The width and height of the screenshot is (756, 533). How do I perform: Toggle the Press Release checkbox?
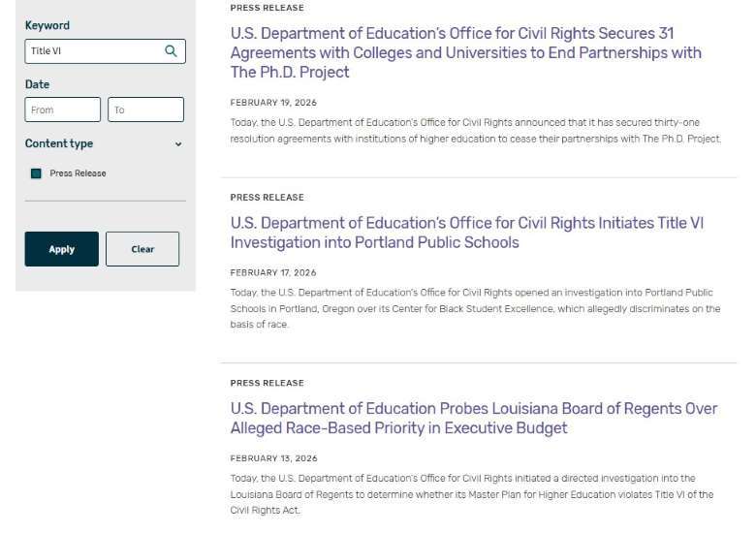(36, 173)
